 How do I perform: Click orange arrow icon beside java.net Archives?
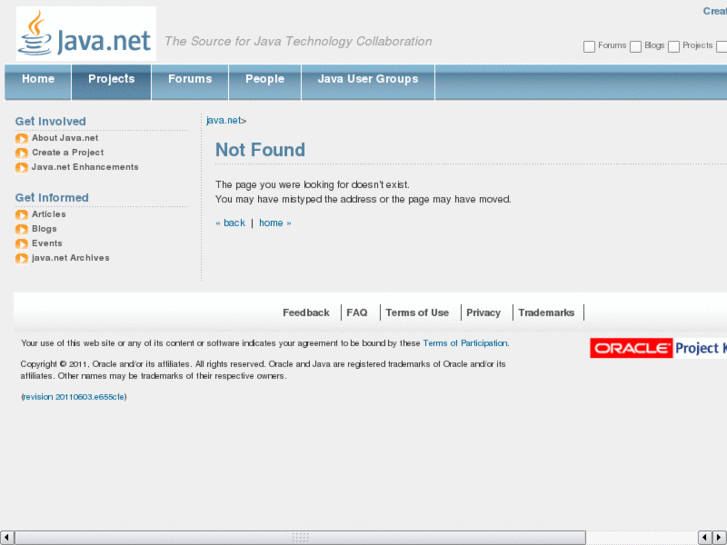(x=21, y=258)
